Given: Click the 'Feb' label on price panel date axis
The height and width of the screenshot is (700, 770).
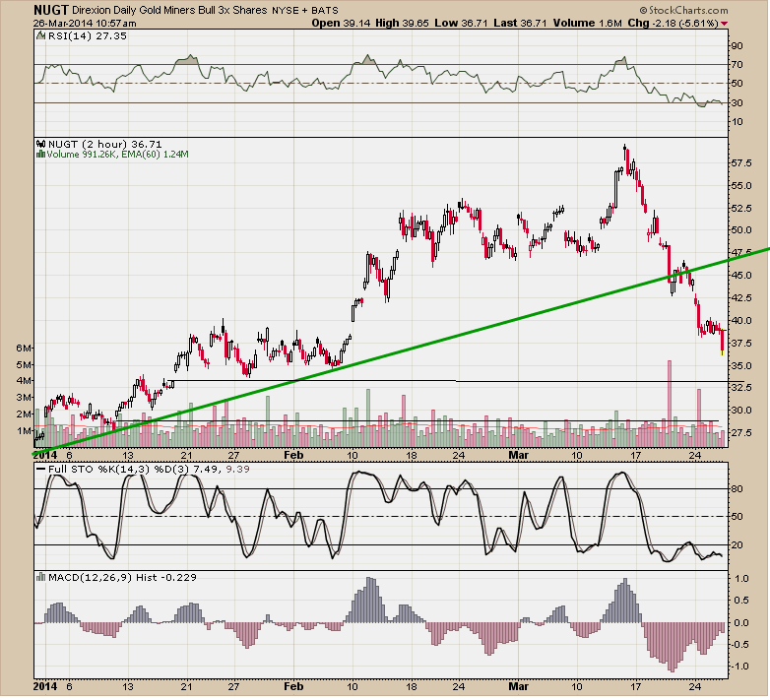Looking at the screenshot, I should coord(293,455).
